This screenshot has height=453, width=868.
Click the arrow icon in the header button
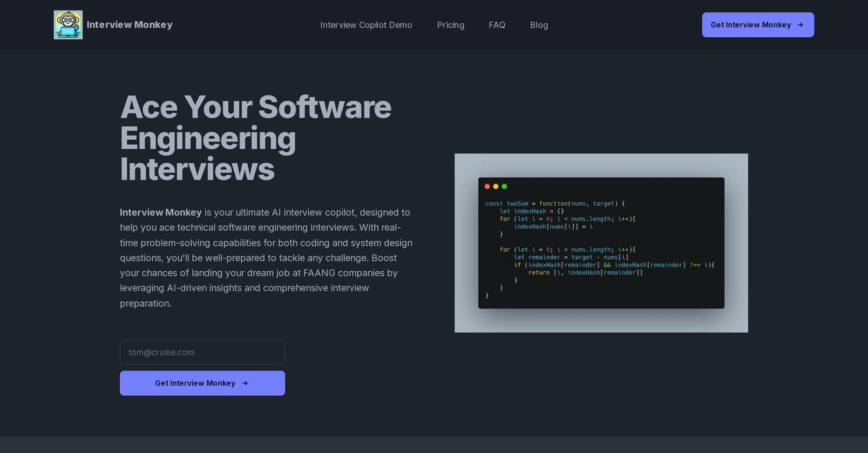click(x=800, y=25)
